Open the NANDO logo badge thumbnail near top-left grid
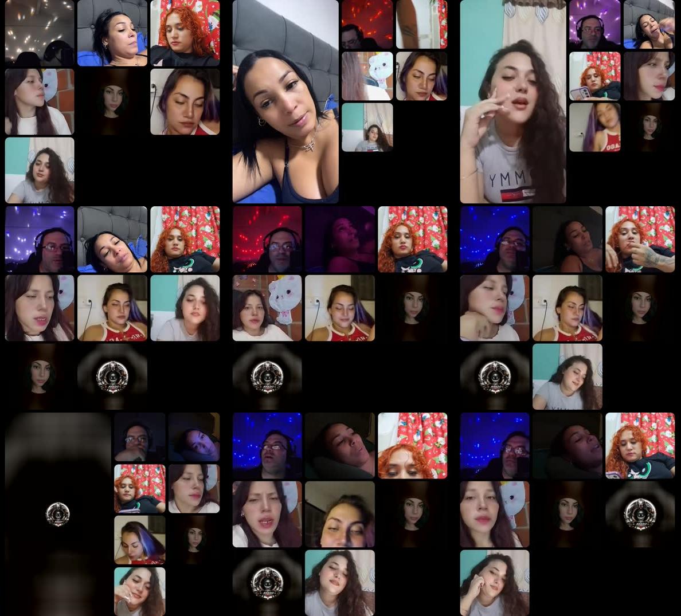The width and height of the screenshot is (681, 616). pyautogui.click(x=112, y=376)
